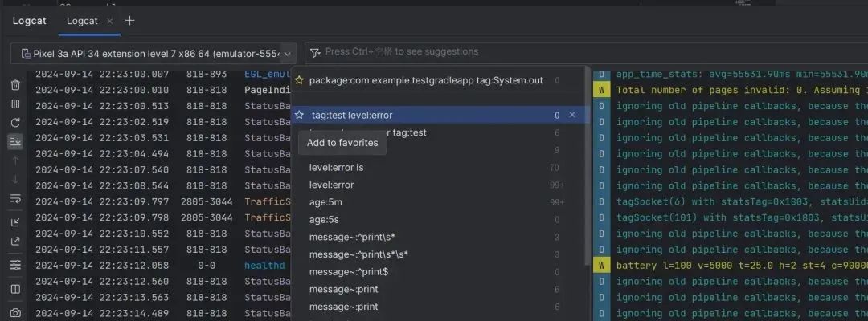The width and height of the screenshot is (868, 321).
Task: Click timestamp 2024-09-14 22:23:00.007
Action: click(x=102, y=74)
